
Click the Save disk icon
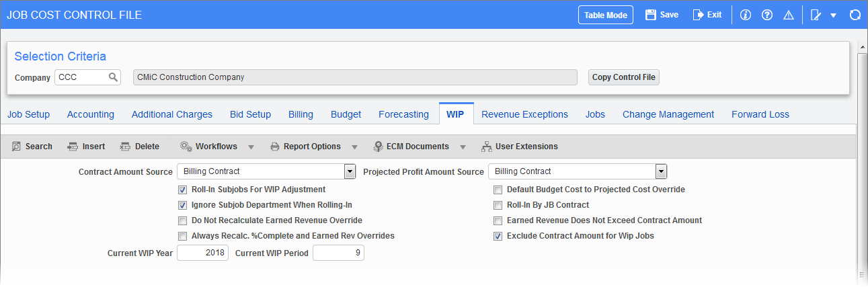tap(650, 15)
